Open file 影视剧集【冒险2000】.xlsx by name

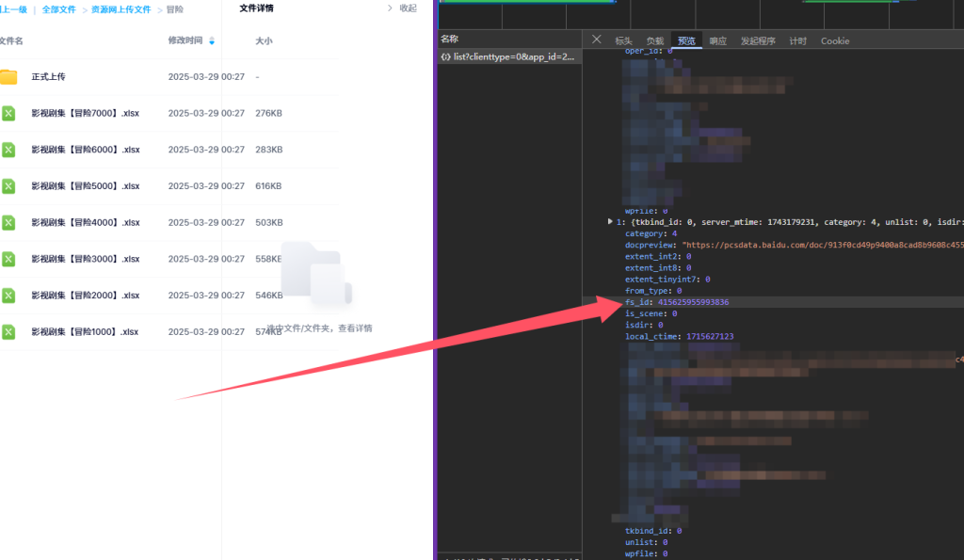click(85, 296)
